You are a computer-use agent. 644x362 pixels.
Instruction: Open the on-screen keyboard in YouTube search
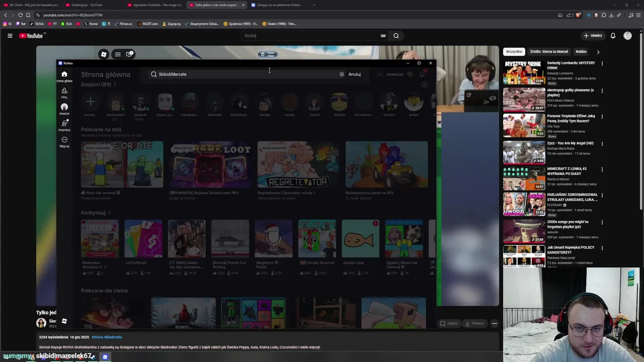(x=383, y=36)
